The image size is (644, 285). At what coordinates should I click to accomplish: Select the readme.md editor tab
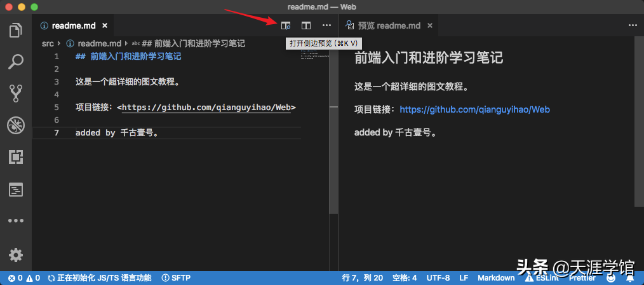pyautogui.click(x=72, y=25)
